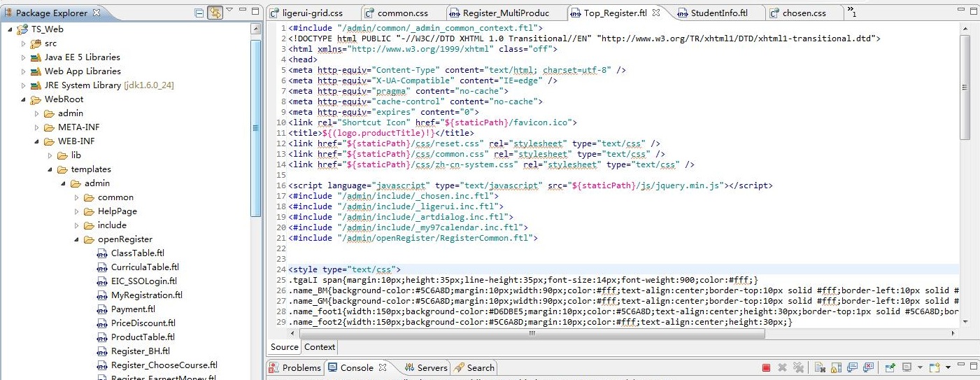Select ProductTable.ftl file
980x380 pixels.
coord(143,337)
